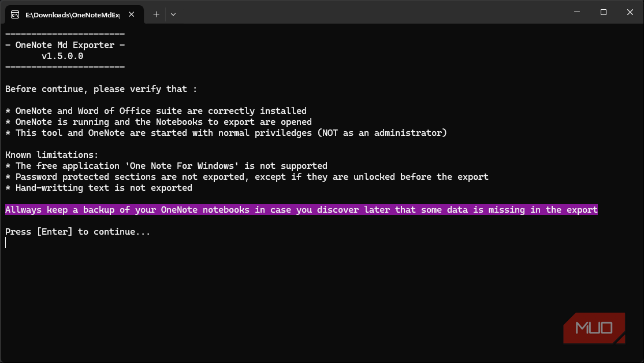Click the 'Press [Enter] to continue...' prompt
Image resolution: width=644 pixels, height=363 pixels.
coord(77,232)
